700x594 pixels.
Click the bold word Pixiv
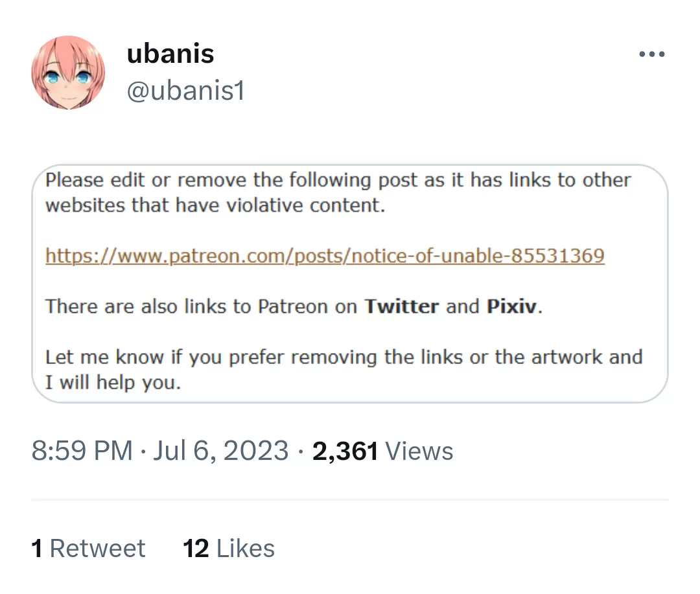[x=512, y=306]
